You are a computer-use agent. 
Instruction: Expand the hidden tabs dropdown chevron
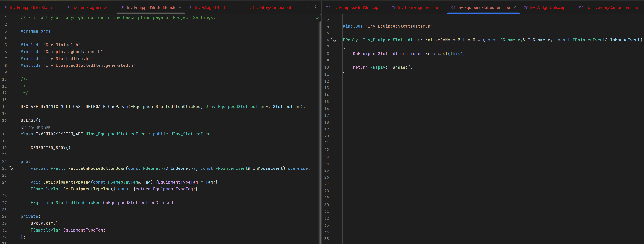coord(307,7)
